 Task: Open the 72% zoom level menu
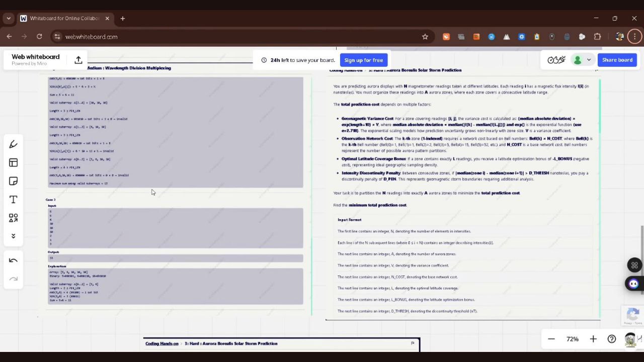(x=572, y=339)
